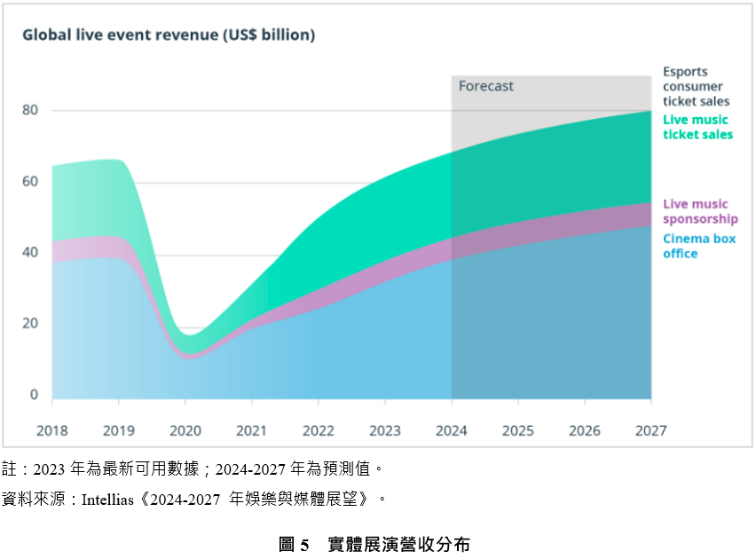The image size is (756, 559).
Task: Select the 'Live music ticket sales' legend label
Action: click(x=697, y=127)
